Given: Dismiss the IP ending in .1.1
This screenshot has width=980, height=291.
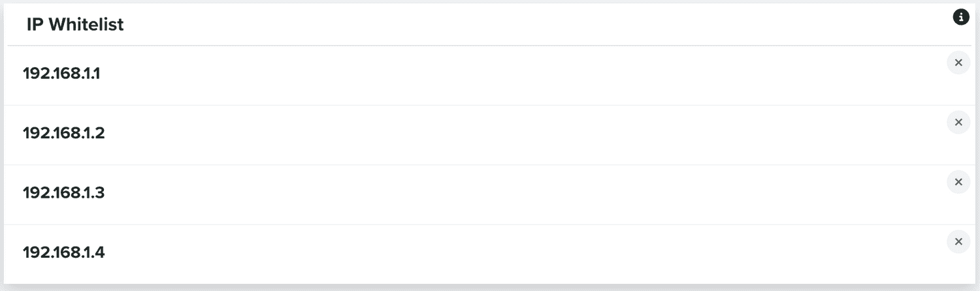Looking at the screenshot, I should tap(958, 63).
